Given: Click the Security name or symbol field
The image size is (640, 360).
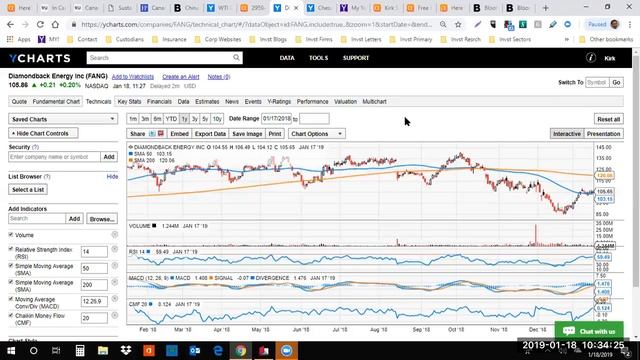Looking at the screenshot, I should tap(54, 157).
